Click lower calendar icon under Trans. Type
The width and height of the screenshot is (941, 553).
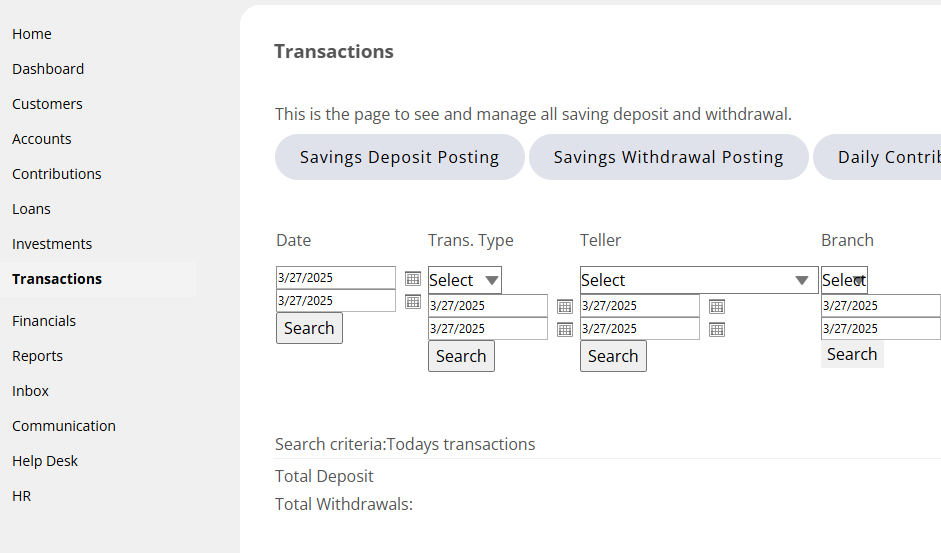[x=565, y=329]
